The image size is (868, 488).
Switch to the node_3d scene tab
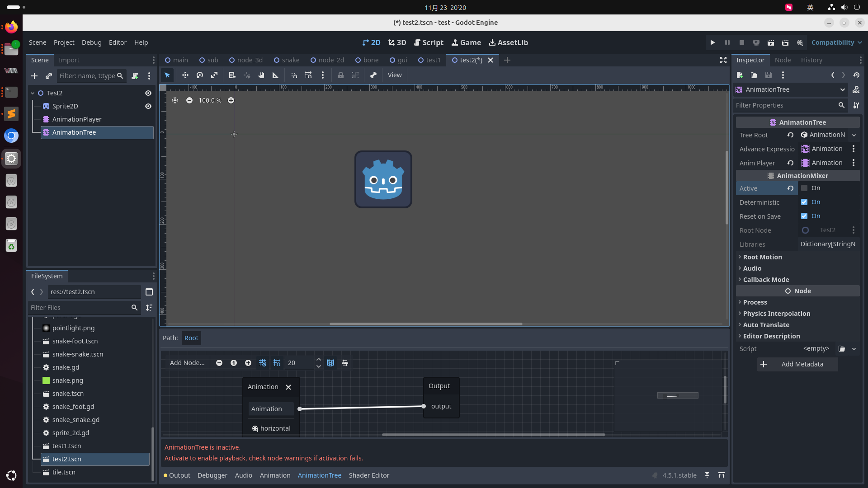coord(245,60)
